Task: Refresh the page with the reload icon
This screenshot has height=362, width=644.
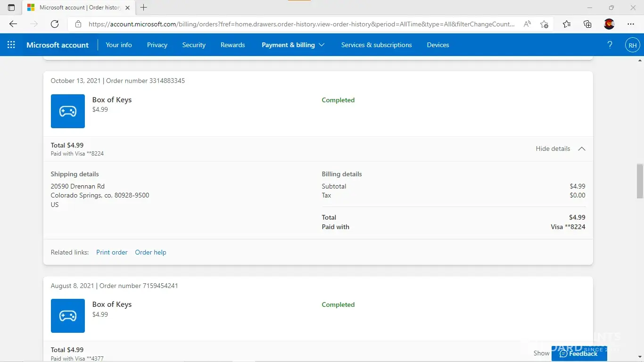Action: 55,24
